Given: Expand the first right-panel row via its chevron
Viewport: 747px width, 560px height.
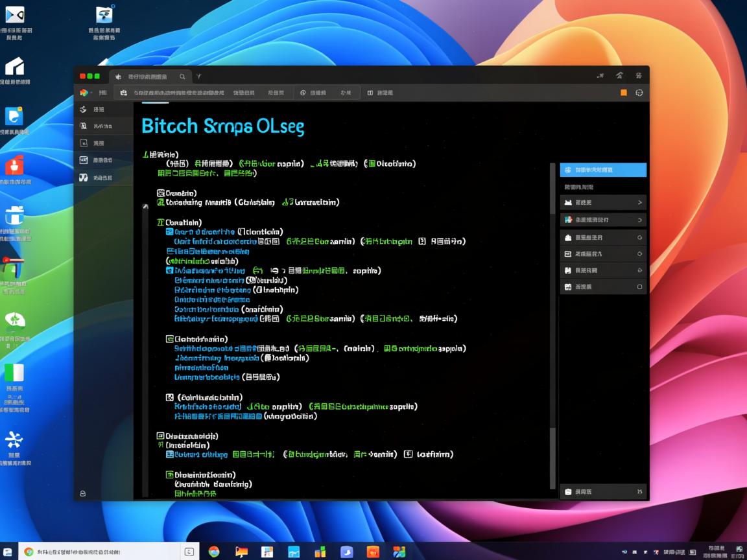Looking at the screenshot, I should [639, 203].
